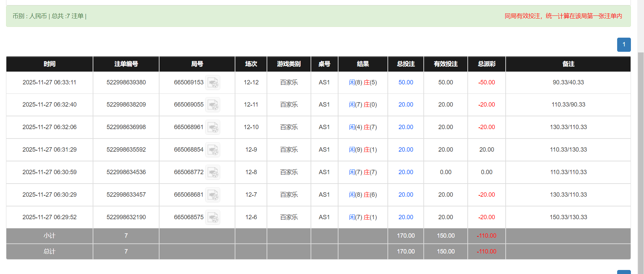Select the 游戏类别 column header
The image size is (644, 274).
tap(289, 64)
